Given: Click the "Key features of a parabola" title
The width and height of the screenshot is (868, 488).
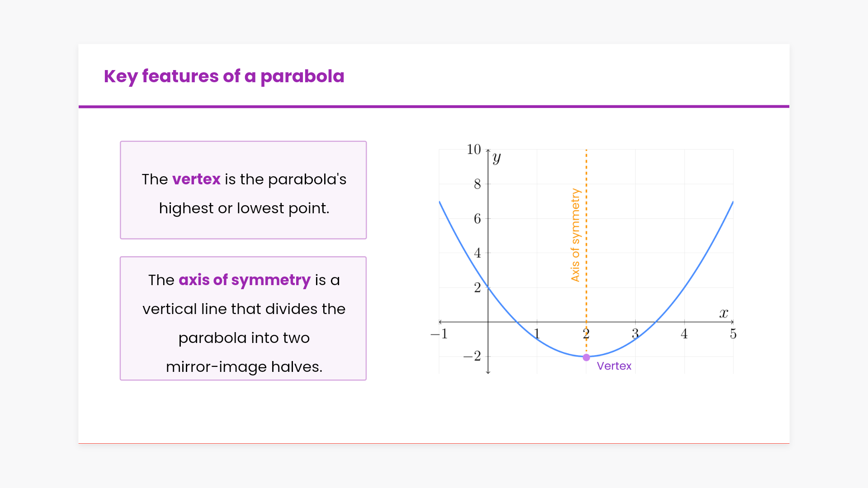Looking at the screenshot, I should 224,76.
